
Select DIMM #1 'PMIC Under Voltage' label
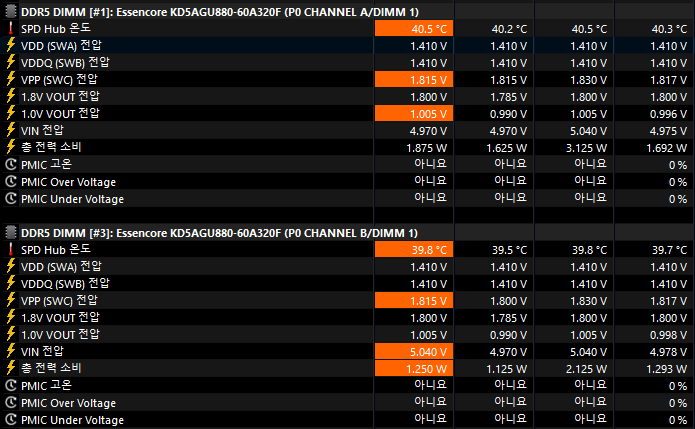pos(72,199)
